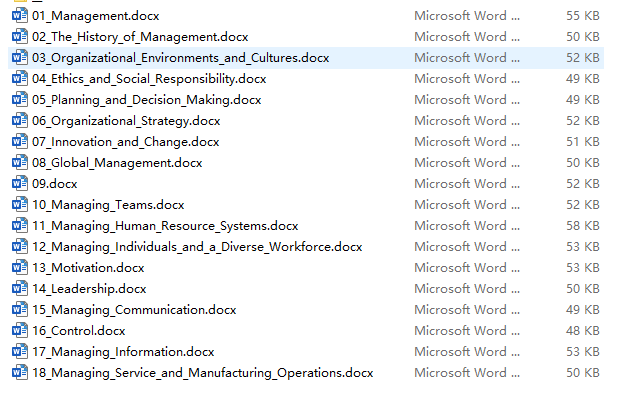
Task: Click Microsoft Word type in 09.docx row
Action: (x=467, y=184)
